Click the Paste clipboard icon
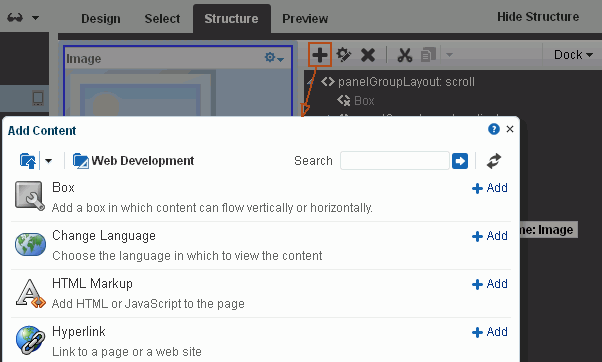Screen dimensions: 602x362 pyautogui.click(x=428, y=55)
